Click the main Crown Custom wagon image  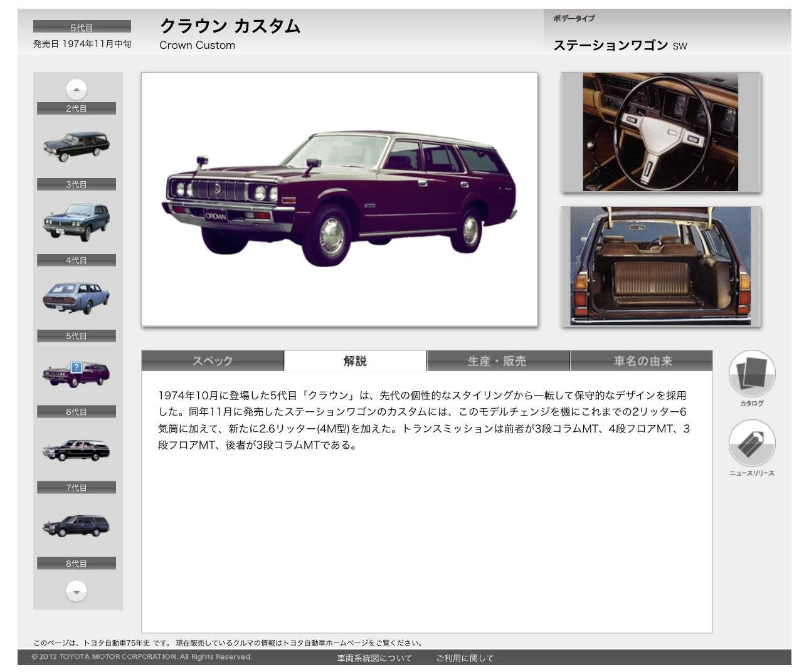(339, 199)
